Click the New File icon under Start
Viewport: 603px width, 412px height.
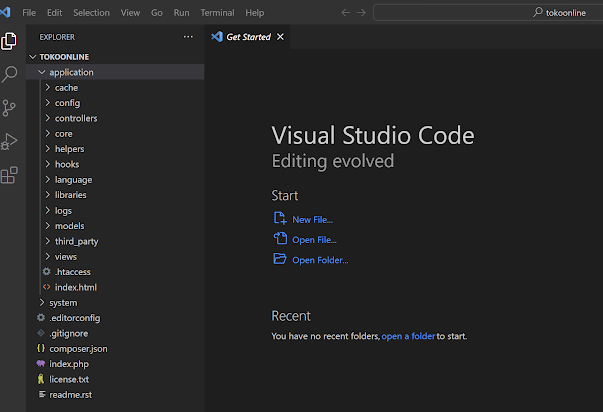(280, 218)
